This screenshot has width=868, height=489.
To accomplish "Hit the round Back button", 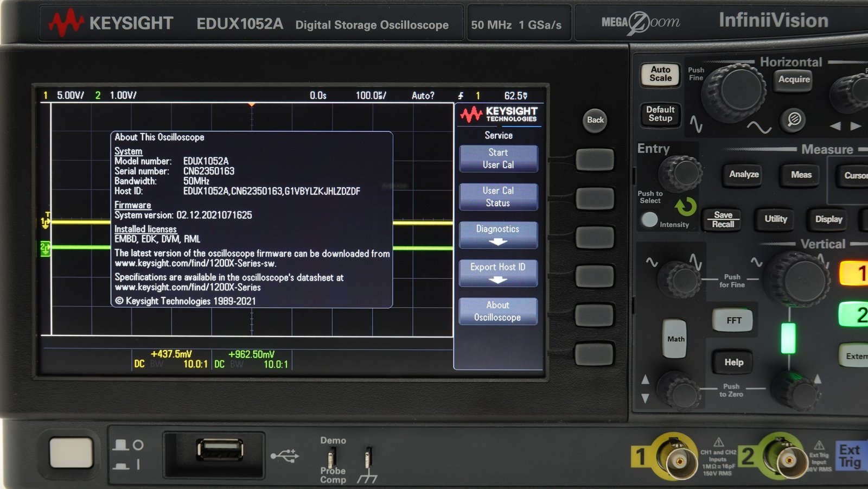I will point(595,120).
